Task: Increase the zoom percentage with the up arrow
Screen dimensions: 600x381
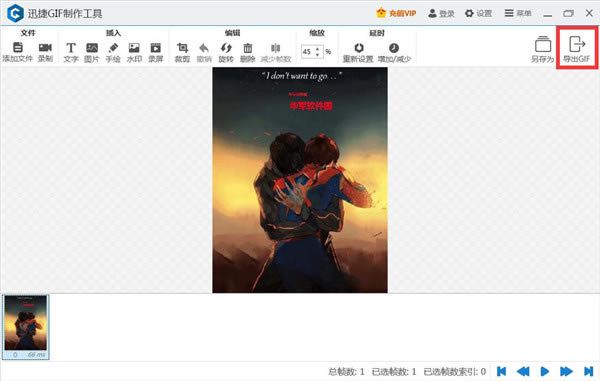Action: [x=318, y=49]
